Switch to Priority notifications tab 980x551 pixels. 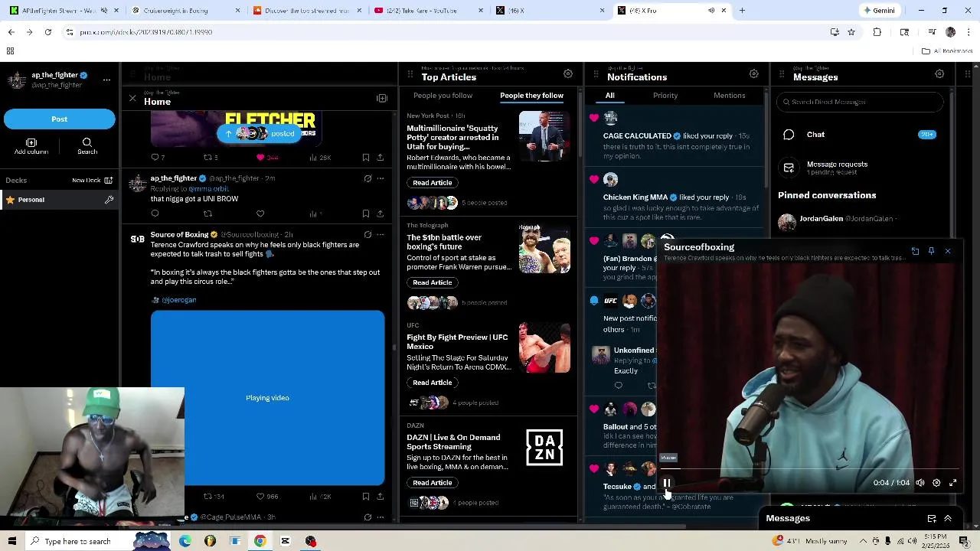pyautogui.click(x=665, y=96)
